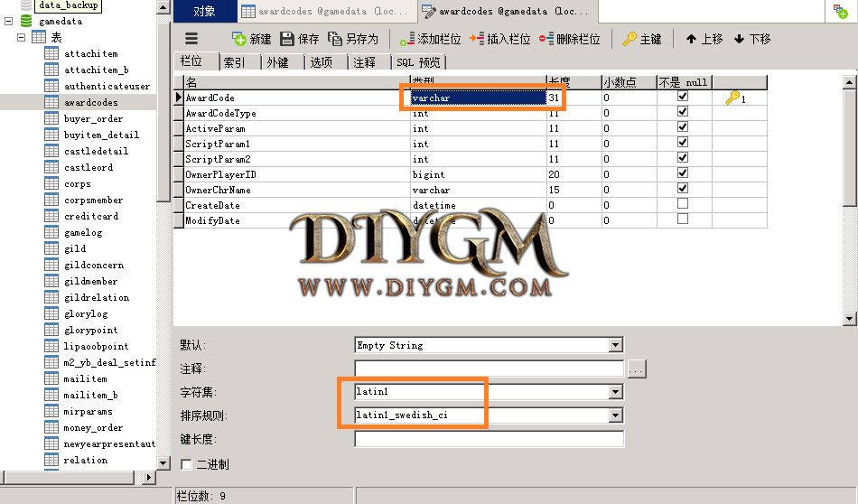This screenshot has width=858, height=504.
Task: Click the 注释 comment input field
Action: 490,369
